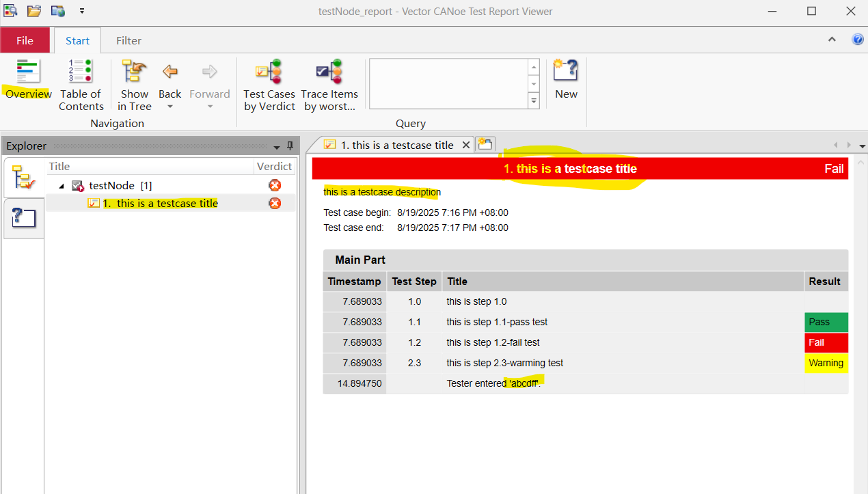The width and height of the screenshot is (868, 494).
Task: Select testNode [1] in Explorer tree
Action: coord(120,186)
